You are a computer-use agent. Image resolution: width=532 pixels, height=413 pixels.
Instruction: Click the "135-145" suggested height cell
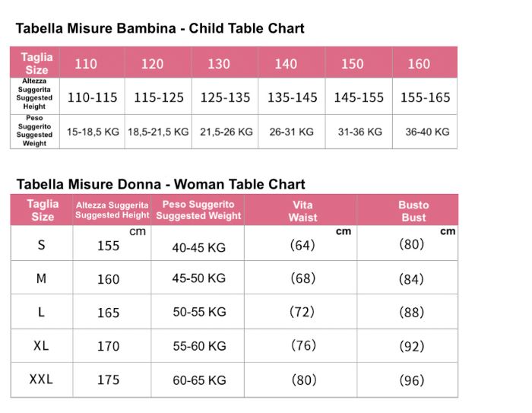coord(292,97)
